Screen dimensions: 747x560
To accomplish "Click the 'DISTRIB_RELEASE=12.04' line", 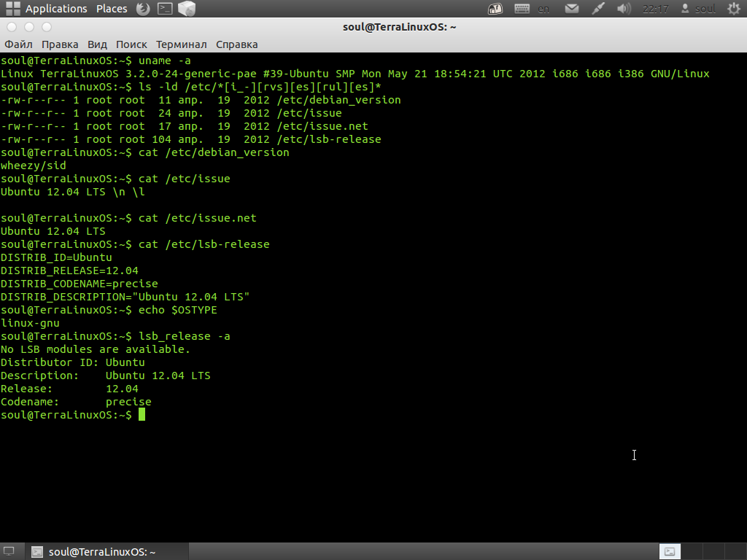I will coord(69,271).
